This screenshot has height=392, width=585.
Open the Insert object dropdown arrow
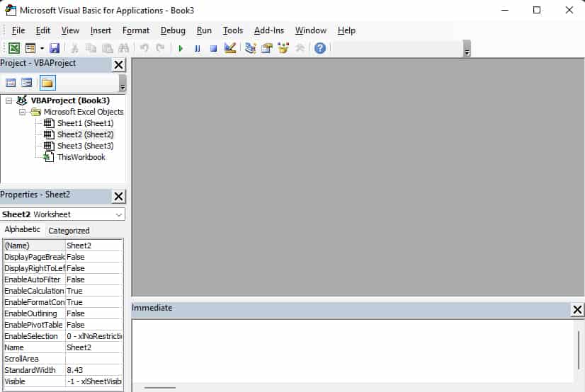click(42, 48)
